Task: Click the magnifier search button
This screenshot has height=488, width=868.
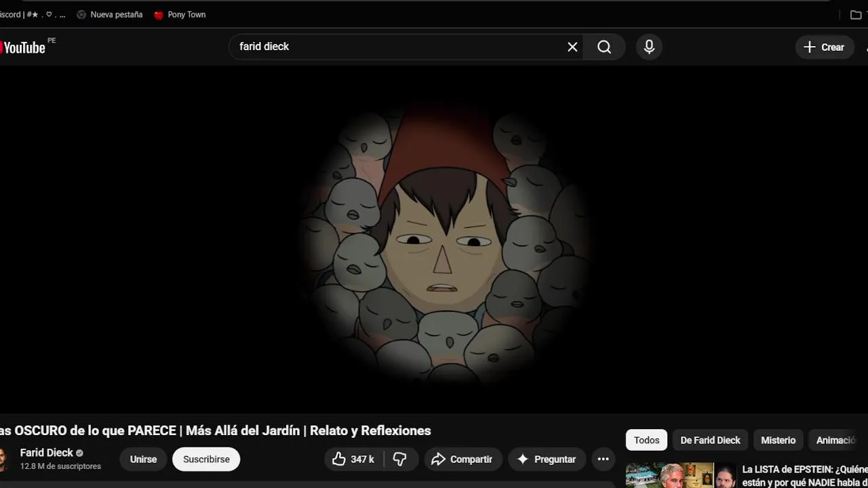Action: 604,47
